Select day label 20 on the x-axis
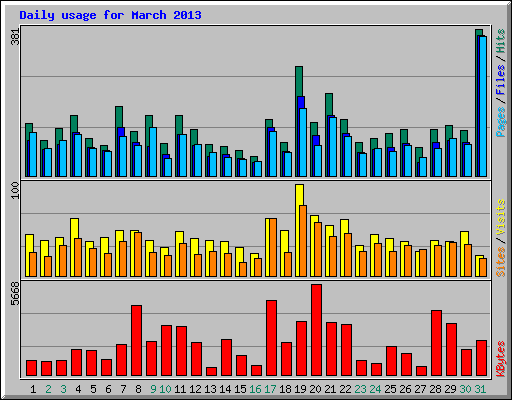 tap(315, 389)
